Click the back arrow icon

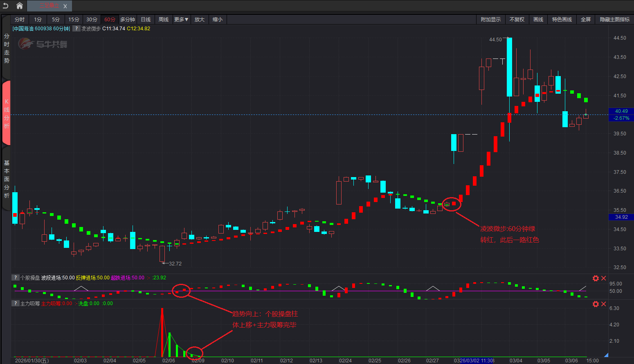6,6
